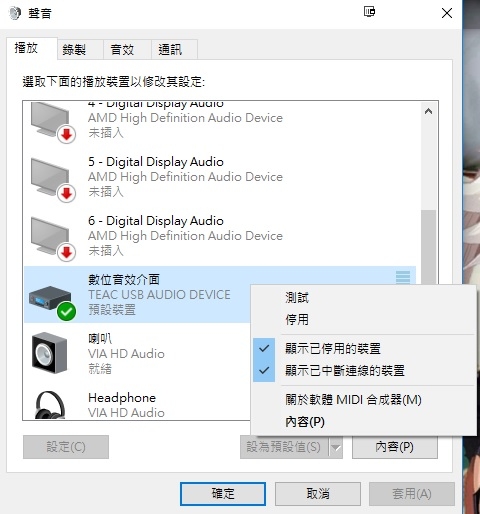Click the 喇叭 VIA HD Audio speaker icon

pyautogui.click(x=49, y=353)
